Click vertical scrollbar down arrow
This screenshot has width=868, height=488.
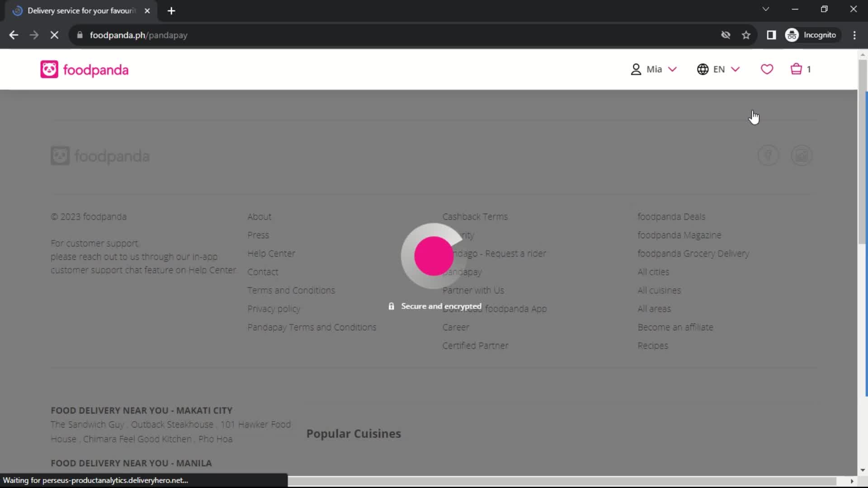click(x=863, y=470)
